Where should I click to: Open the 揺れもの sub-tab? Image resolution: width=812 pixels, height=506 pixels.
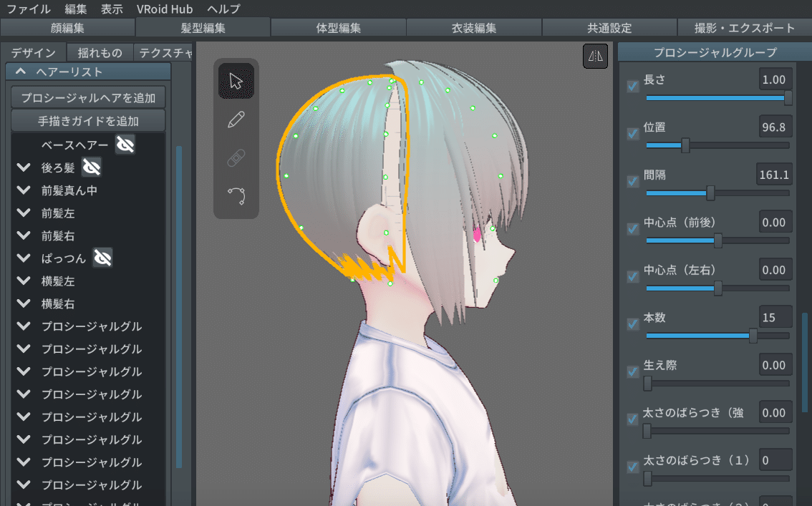tap(100, 52)
